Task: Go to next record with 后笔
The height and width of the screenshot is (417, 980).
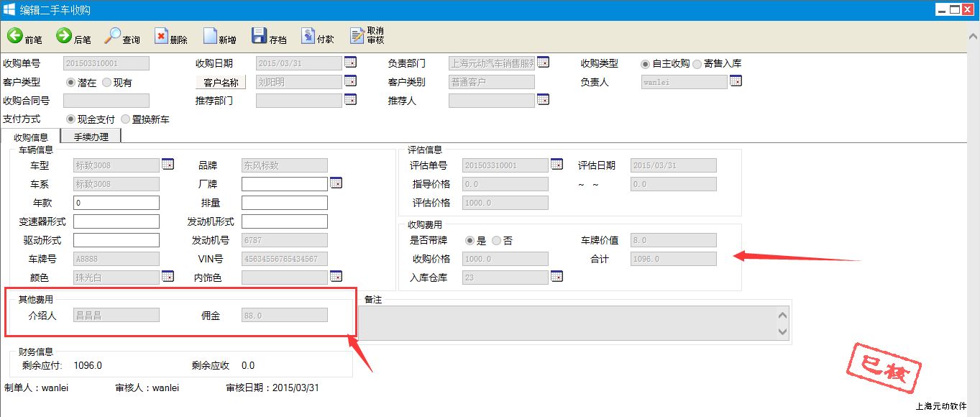Action: tap(64, 36)
